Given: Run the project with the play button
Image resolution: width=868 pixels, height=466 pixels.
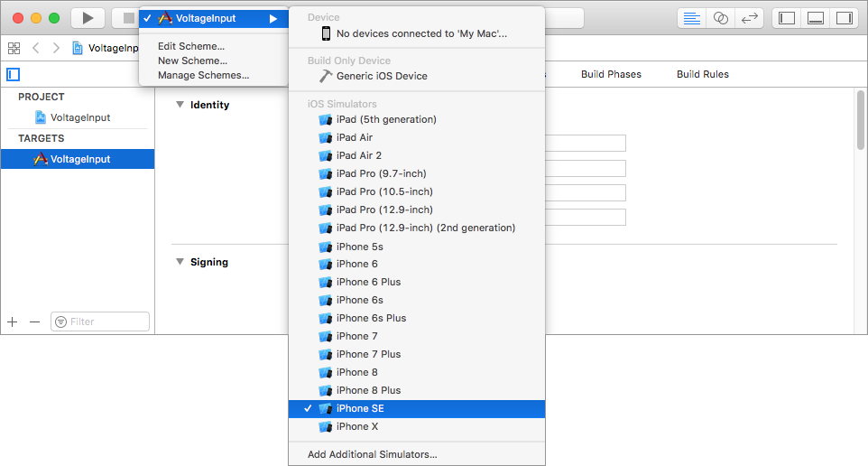Looking at the screenshot, I should point(88,18).
